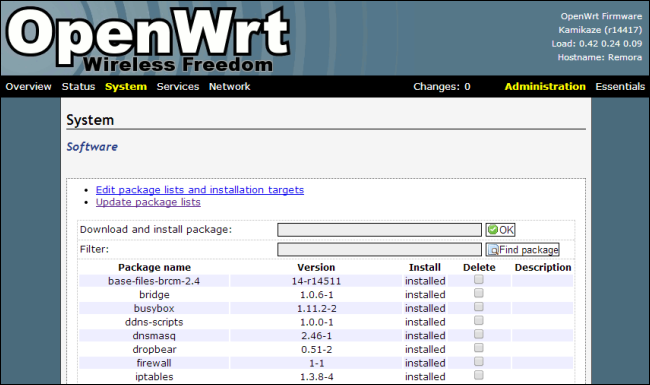Select the firewall package name

[154, 363]
